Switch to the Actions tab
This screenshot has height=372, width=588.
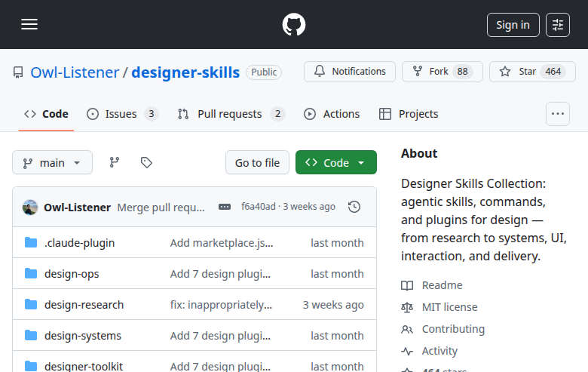pos(332,114)
